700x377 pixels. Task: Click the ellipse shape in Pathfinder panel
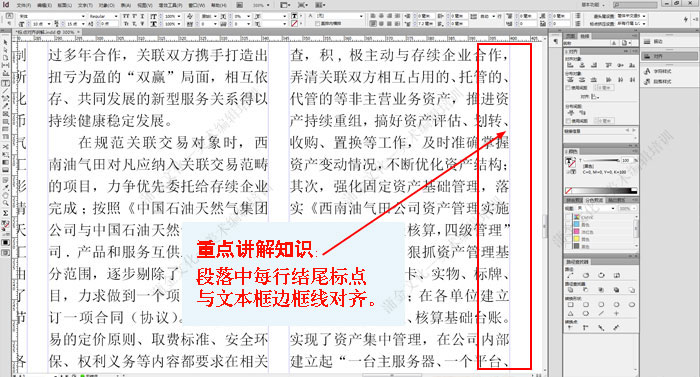pos(632,305)
